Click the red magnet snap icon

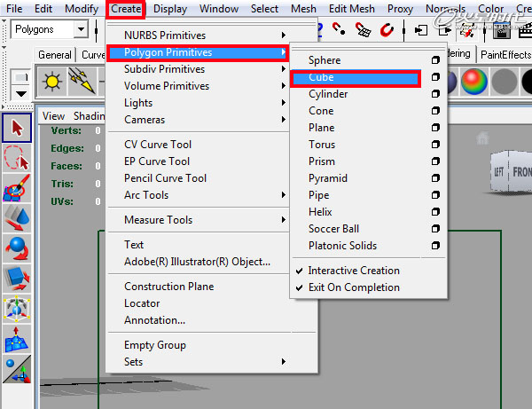tap(387, 30)
